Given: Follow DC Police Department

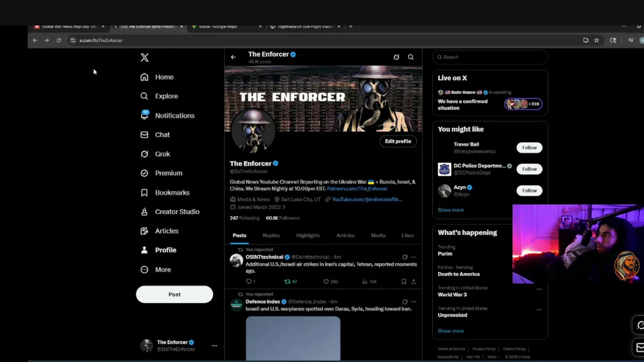Looking at the screenshot, I should coord(529,169).
